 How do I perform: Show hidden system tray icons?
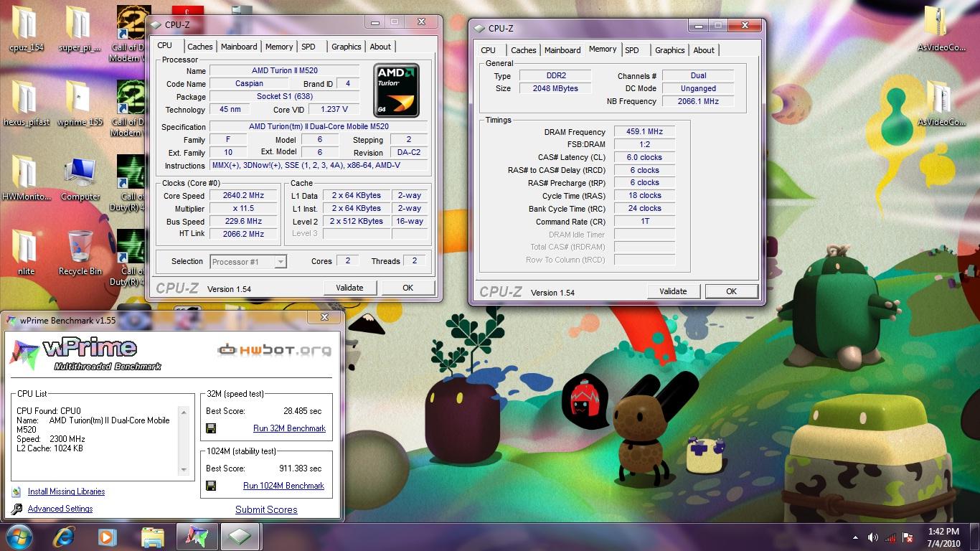[856, 537]
